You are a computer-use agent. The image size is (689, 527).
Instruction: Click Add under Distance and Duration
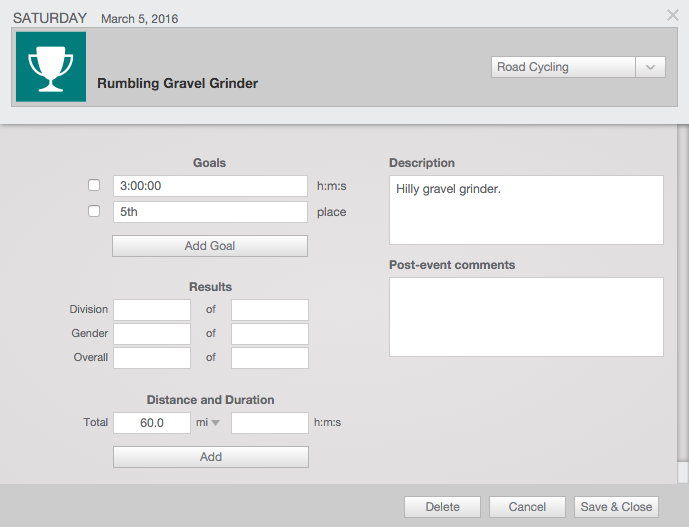211,457
